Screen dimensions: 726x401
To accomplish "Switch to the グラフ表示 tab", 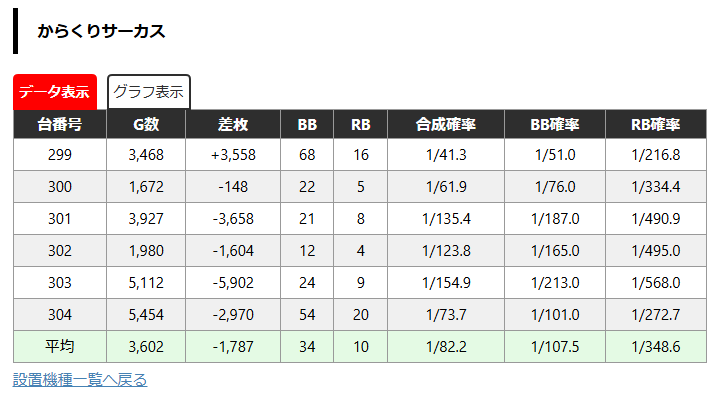I will tap(149, 92).
